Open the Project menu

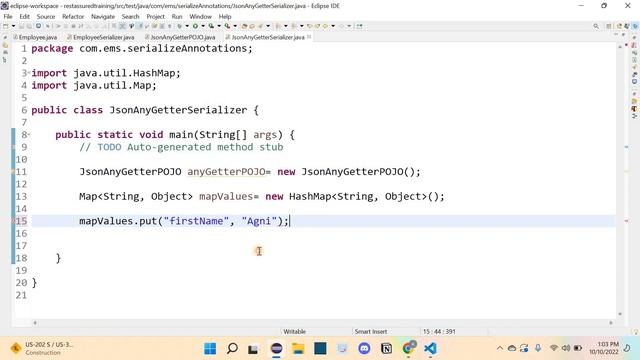point(156,16)
